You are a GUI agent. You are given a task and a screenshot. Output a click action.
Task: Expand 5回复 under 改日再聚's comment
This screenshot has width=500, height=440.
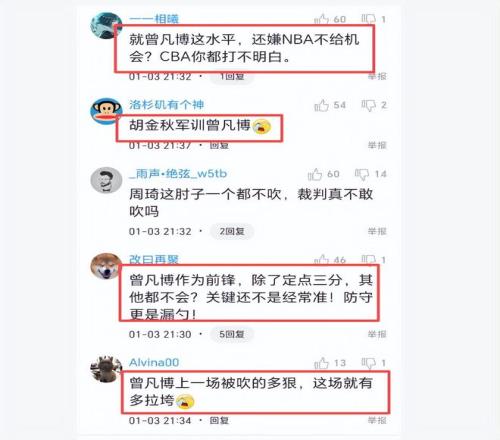tap(232, 334)
